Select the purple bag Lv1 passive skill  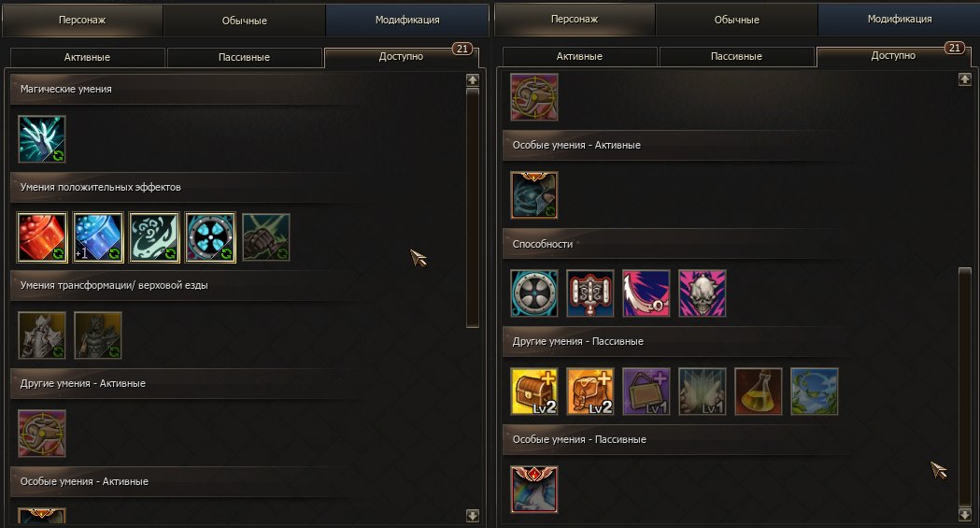tap(646, 392)
